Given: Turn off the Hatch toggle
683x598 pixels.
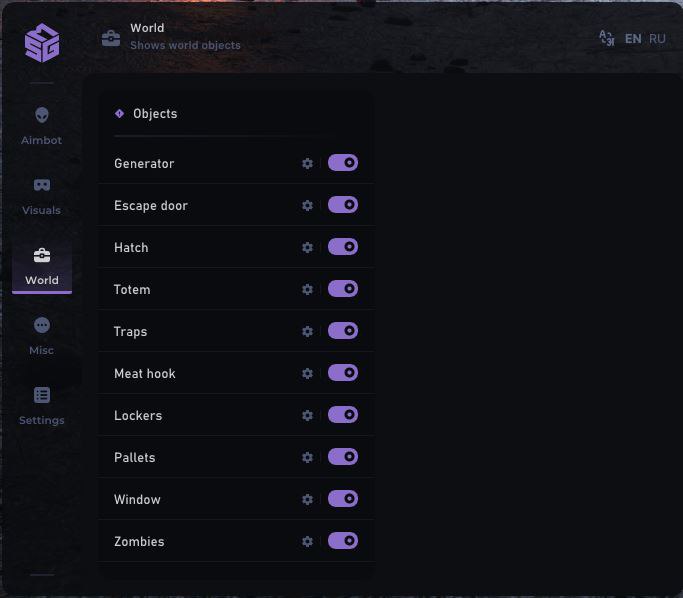Looking at the screenshot, I should point(343,247).
